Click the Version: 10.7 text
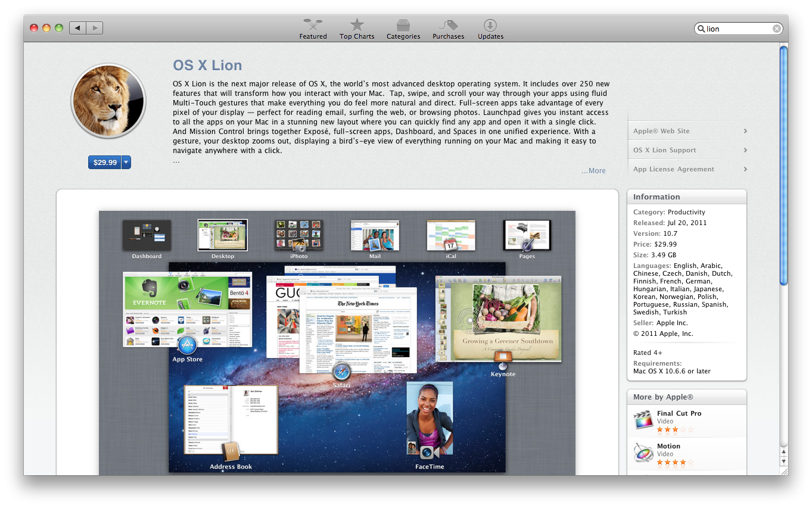This screenshot has height=508, width=812. (x=656, y=233)
